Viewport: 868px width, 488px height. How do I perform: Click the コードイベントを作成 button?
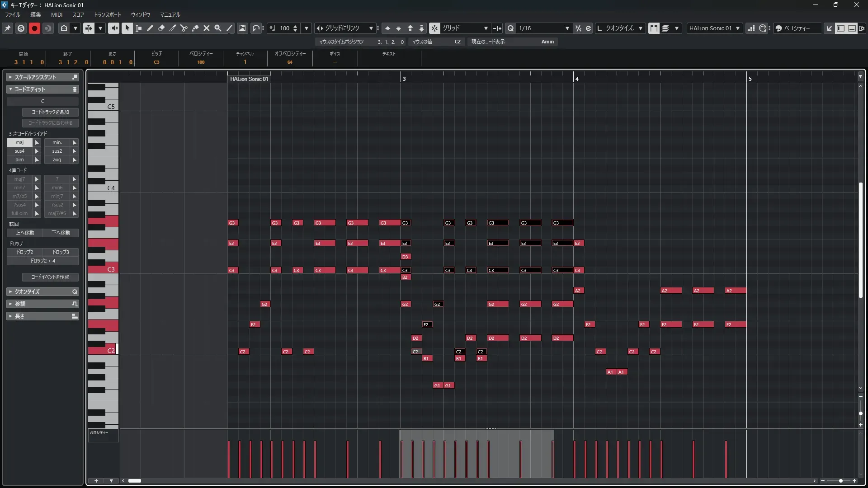50,277
